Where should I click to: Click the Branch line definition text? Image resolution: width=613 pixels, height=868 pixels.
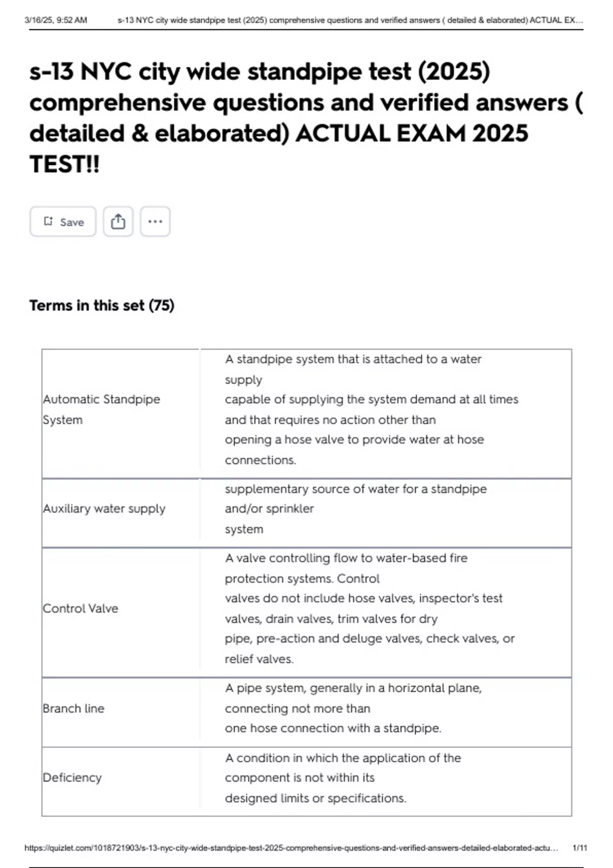point(353,708)
